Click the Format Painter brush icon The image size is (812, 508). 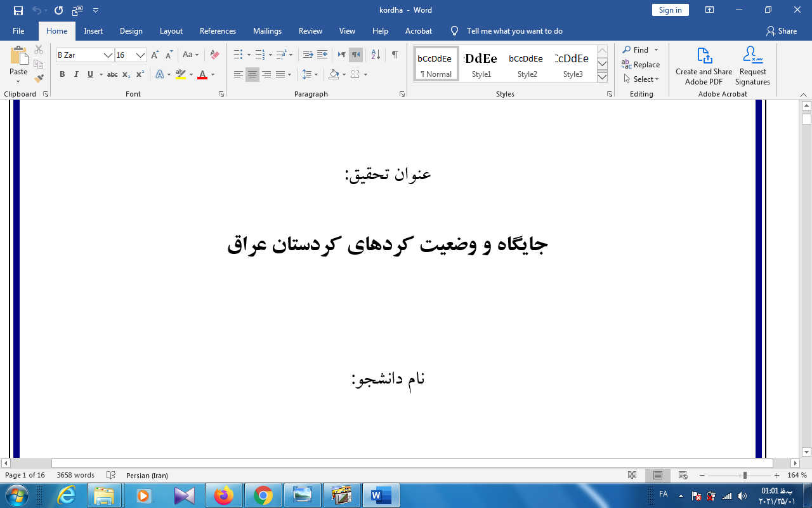(39, 79)
